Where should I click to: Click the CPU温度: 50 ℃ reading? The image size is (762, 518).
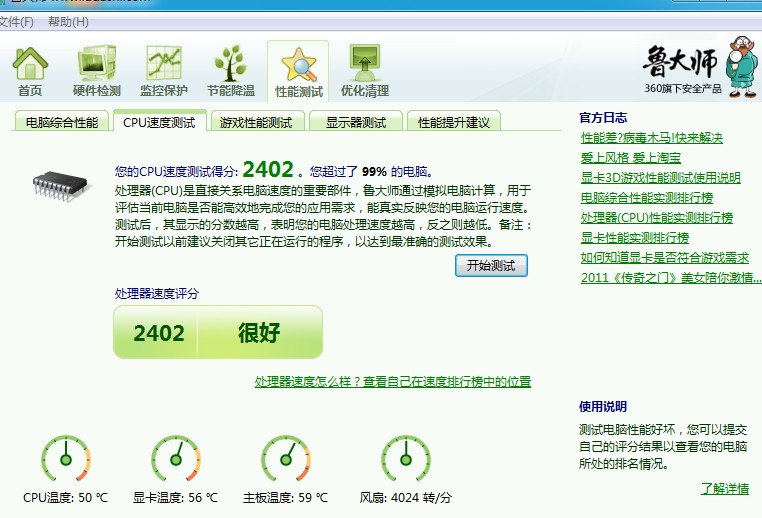pyautogui.click(x=66, y=498)
